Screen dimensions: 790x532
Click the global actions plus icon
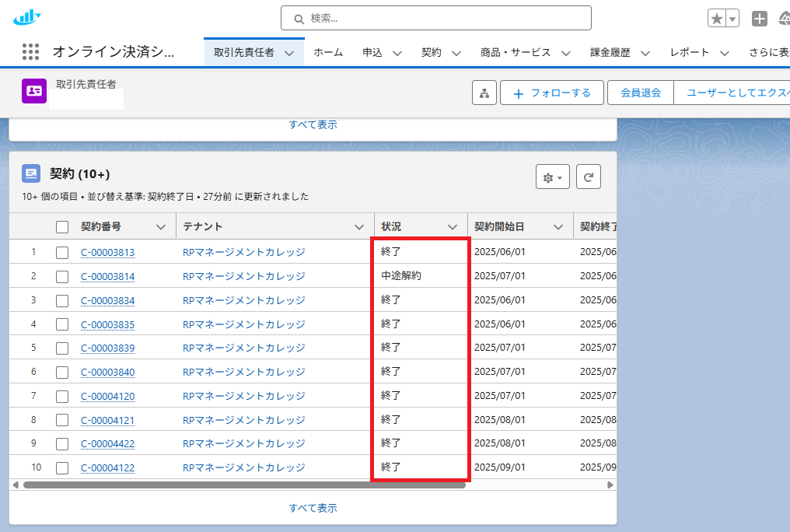tap(760, 19)
